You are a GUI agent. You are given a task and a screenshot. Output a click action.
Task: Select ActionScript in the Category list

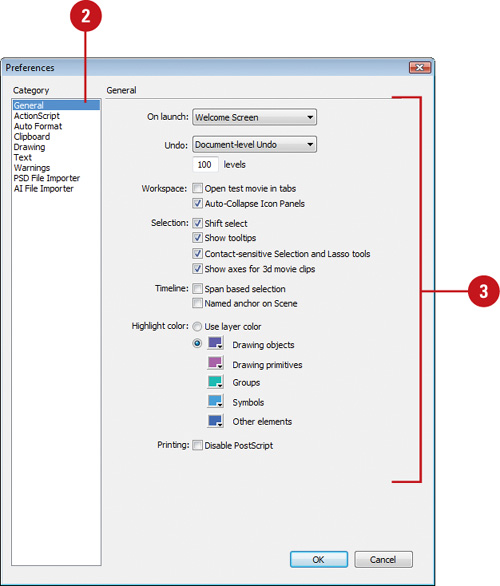click(37, 116)
